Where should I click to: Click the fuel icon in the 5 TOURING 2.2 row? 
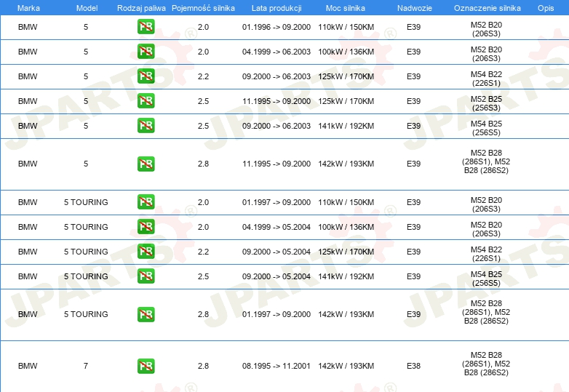pyautogui.click(x=146, y=252)
